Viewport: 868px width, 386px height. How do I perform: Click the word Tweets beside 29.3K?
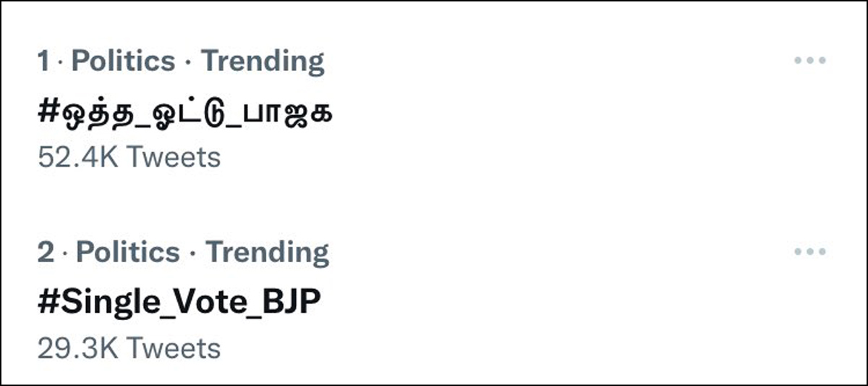(174, 348)
